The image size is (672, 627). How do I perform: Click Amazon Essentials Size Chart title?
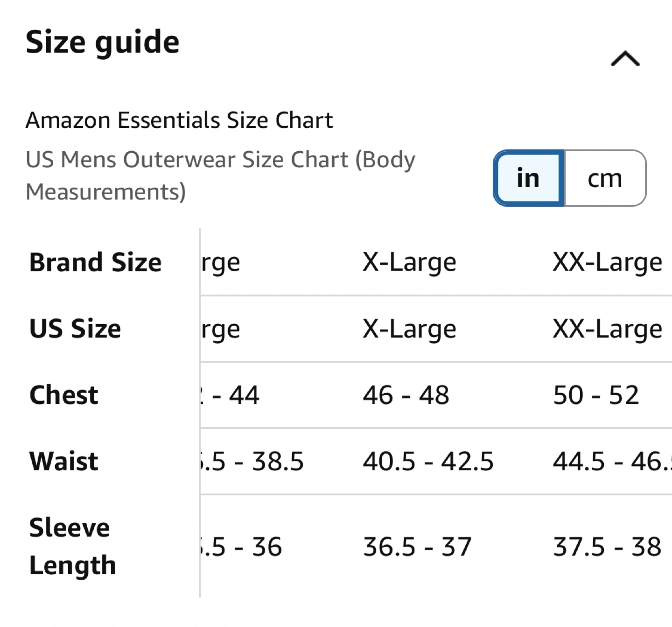pyautogui.click(x=179, y=120)
